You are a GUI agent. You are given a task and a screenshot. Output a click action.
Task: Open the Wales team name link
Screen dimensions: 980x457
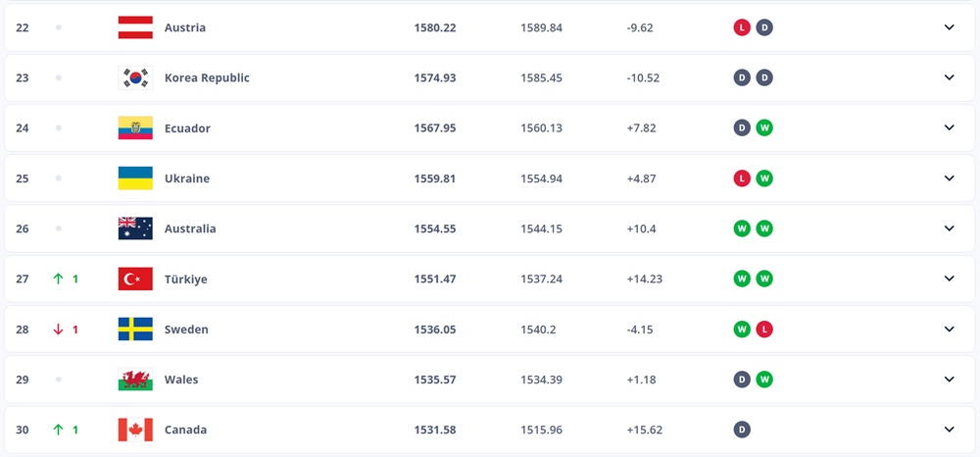181,380
